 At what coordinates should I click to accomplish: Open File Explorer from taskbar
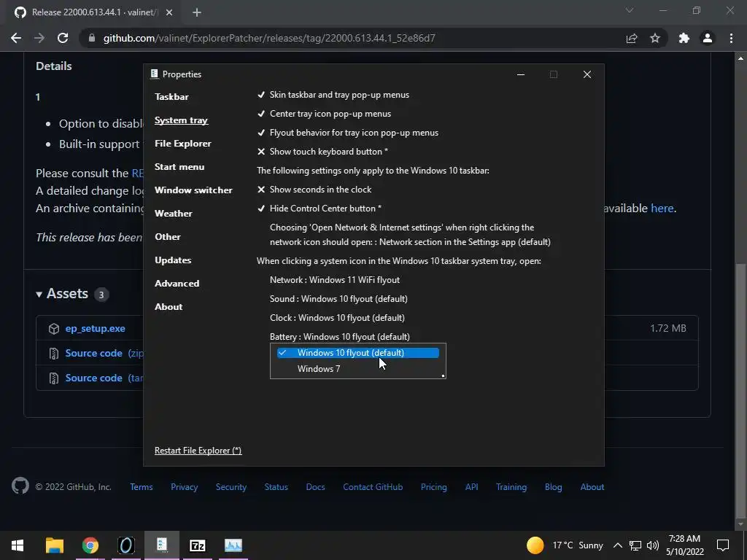pos(54,545)
